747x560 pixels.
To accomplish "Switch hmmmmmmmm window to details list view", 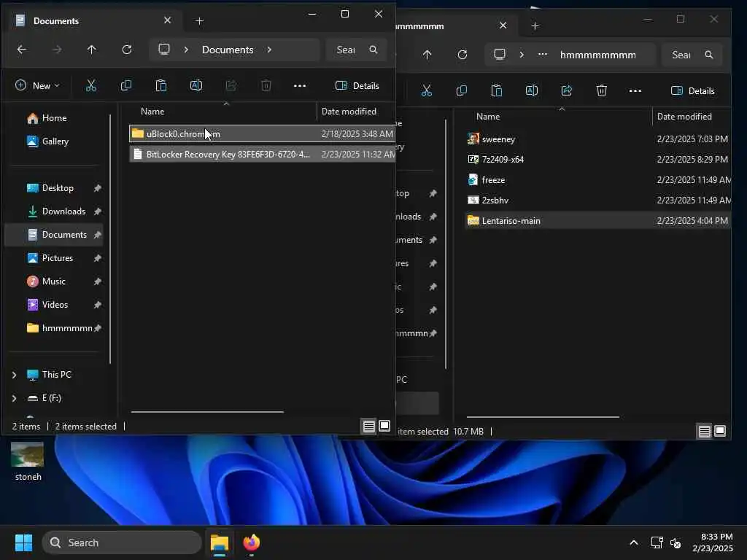I will click(704, 432).
